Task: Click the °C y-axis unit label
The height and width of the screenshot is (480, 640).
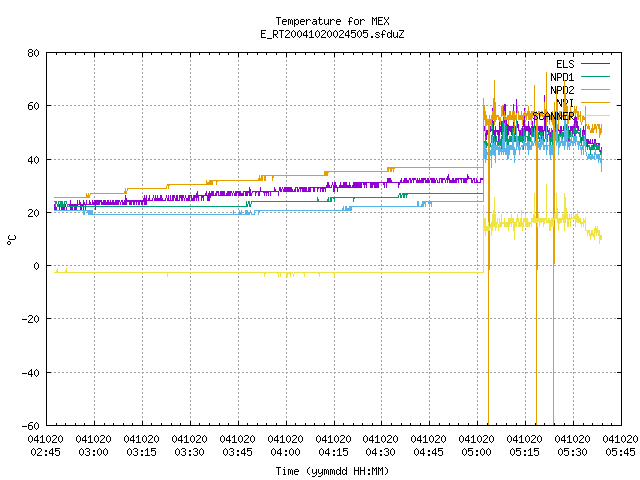Action: click(11, 240)
